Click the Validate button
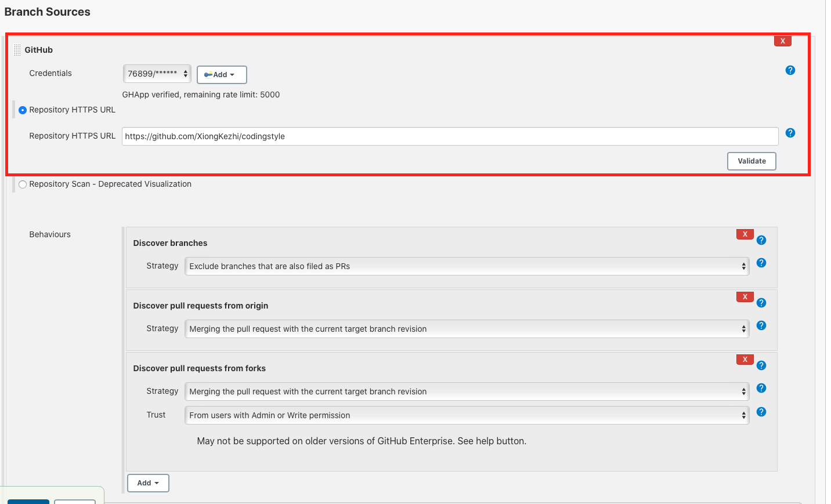Image resolution: width=831 pixels, height=504 pixels. [x=751, y=161]
